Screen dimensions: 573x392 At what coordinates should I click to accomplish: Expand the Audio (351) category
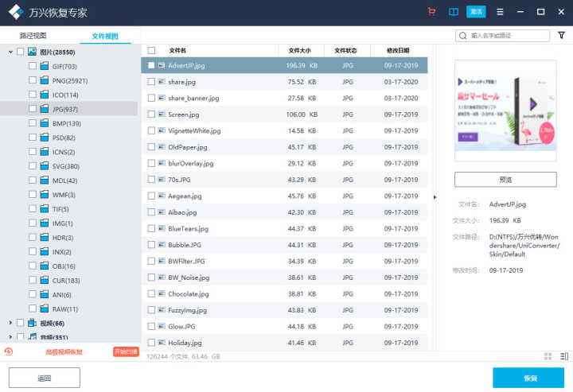(10, 336)
